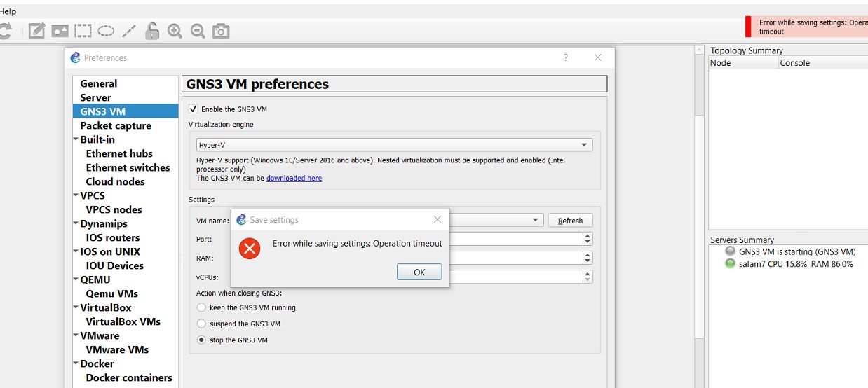Click the Node column header in Topology Summary
The image size is (868, 388).
point(743,62)
